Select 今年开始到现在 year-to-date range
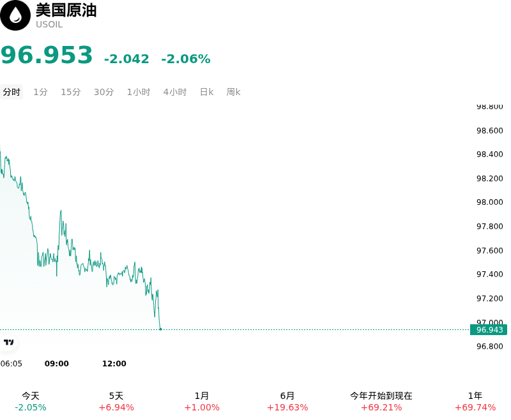Screen dimensions: 511x420 click(x=381, y=401)
